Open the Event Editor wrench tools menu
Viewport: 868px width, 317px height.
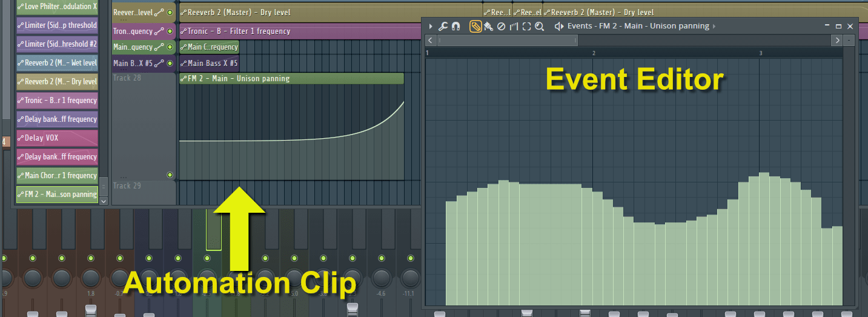tap(443, 26)
